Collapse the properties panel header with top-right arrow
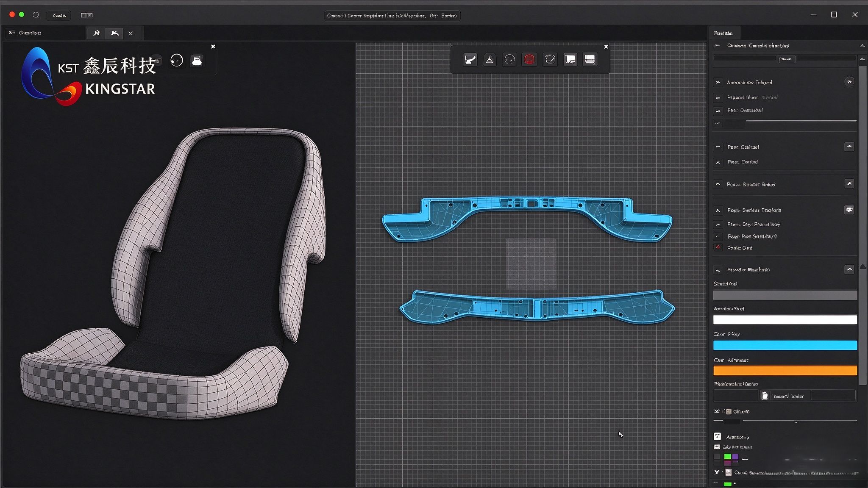 pyautogui.click(x=862, y=45)
